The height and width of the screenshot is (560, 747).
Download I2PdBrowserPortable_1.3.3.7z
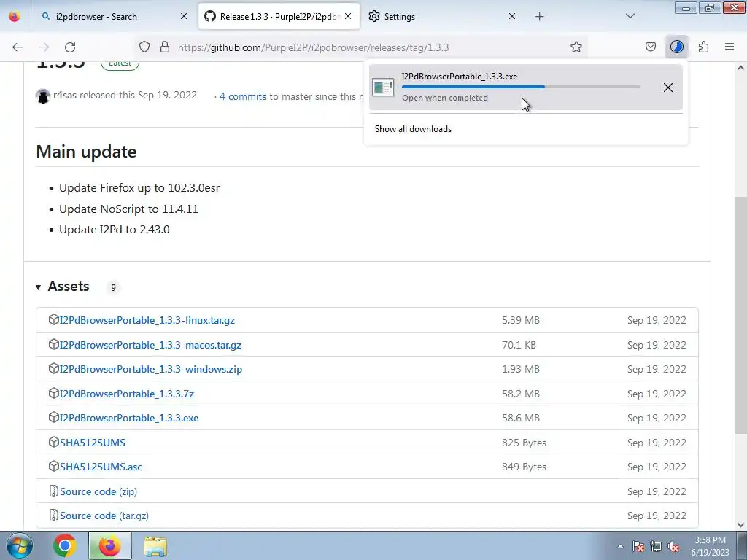(127, 394)
